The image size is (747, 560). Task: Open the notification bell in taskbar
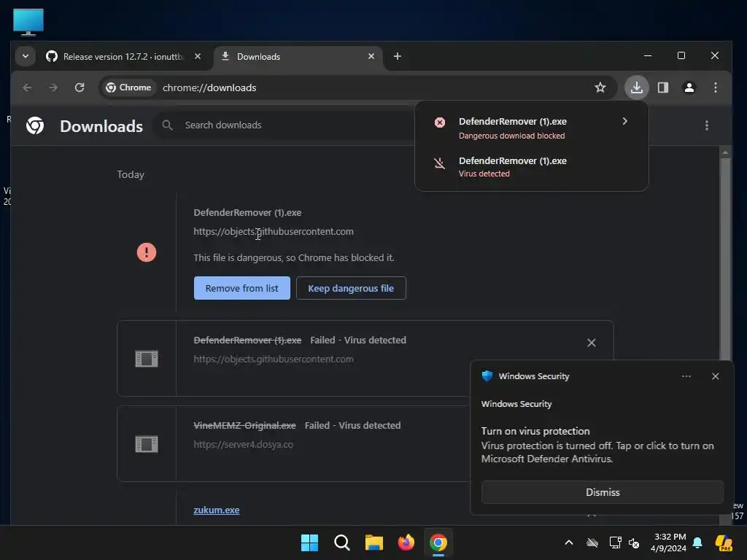tap(697, 542)
